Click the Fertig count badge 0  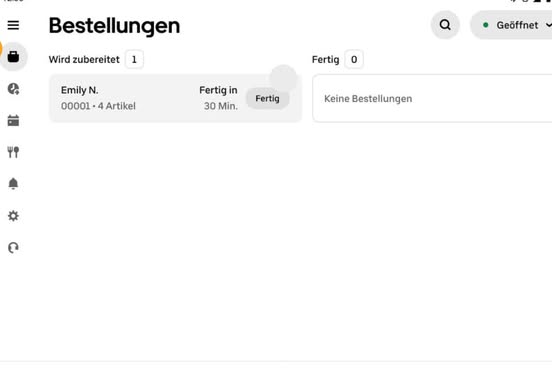point(354,60)
